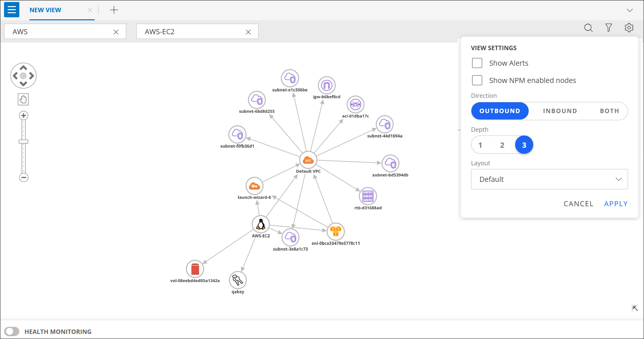Open the hamburger main menu

[12, 10]
